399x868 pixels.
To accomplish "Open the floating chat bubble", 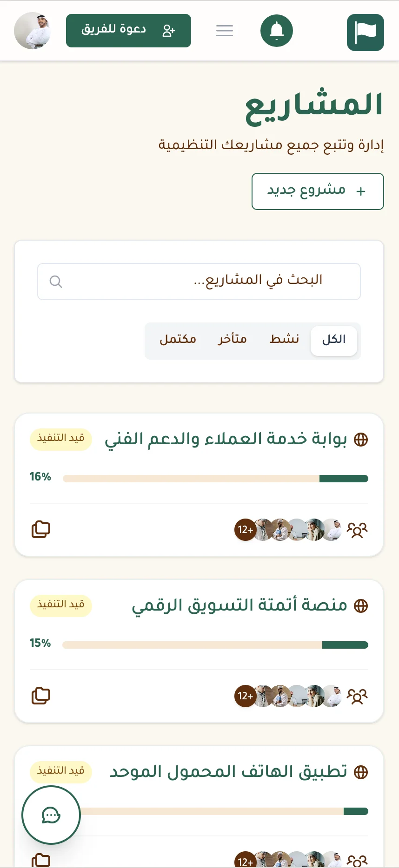I will click(50, 815).
